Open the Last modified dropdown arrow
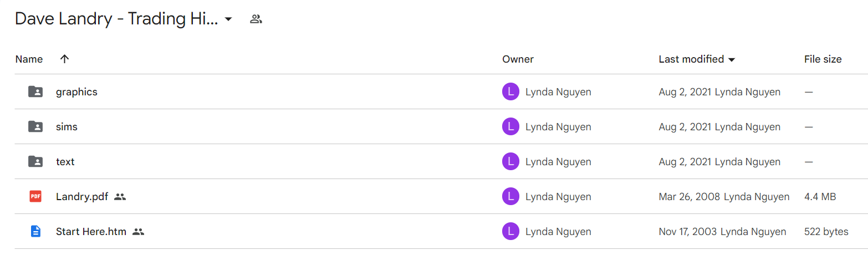Viewport: 868px width, 265px height. click(732, 59)
